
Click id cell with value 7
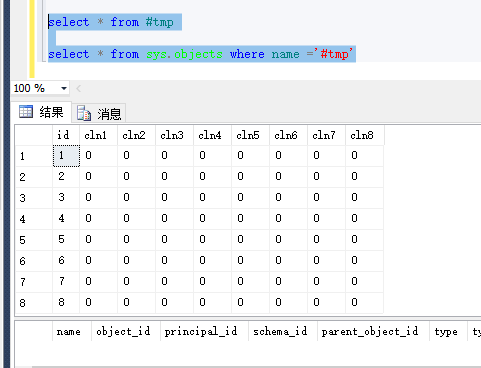[66, 282]
